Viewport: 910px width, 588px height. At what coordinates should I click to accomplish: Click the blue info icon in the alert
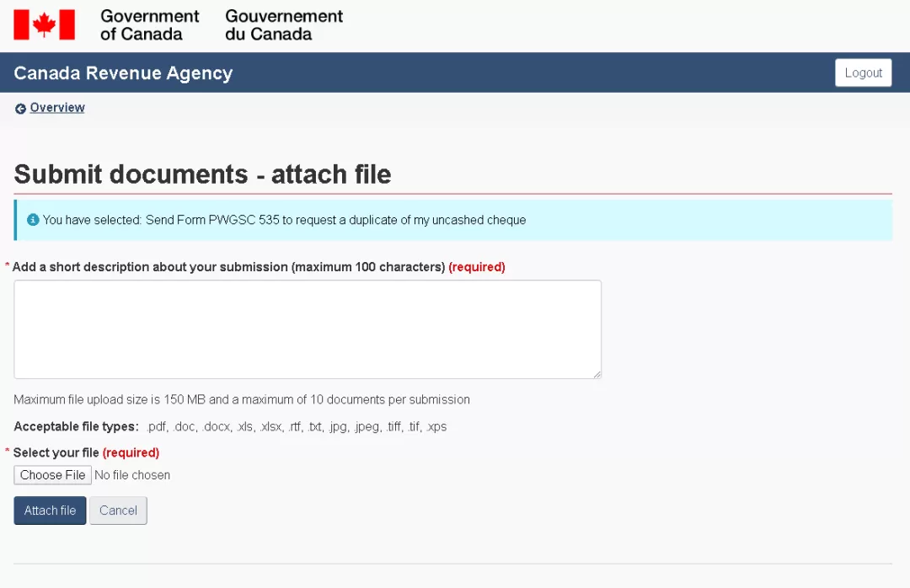tap(33, 219)
